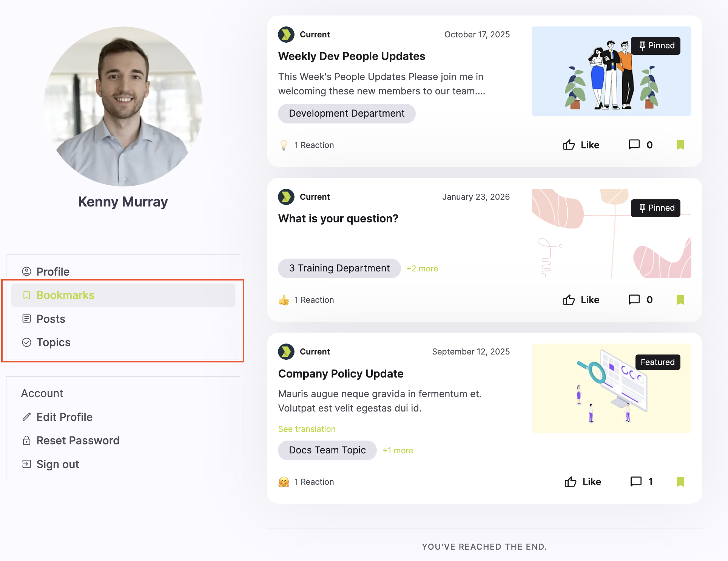Click Kenny Murray's profile photo
This screenshot has height=561, width=728.
pos(123,106)
